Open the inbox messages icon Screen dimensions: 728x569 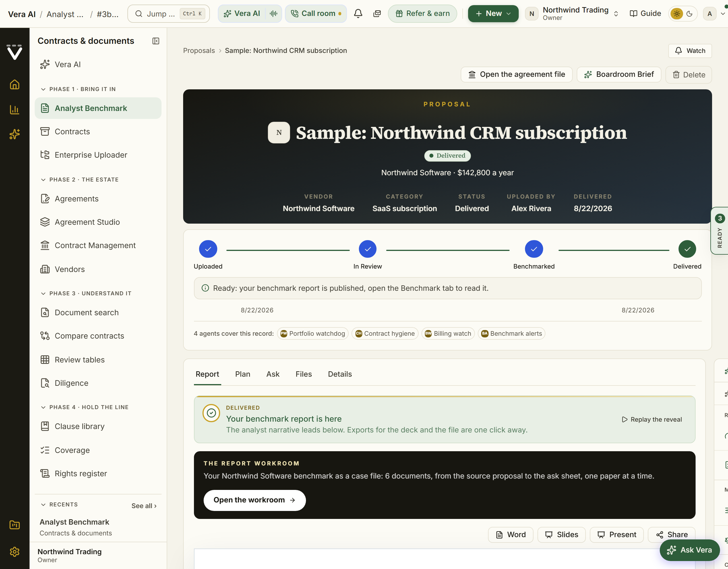(377, 14)
